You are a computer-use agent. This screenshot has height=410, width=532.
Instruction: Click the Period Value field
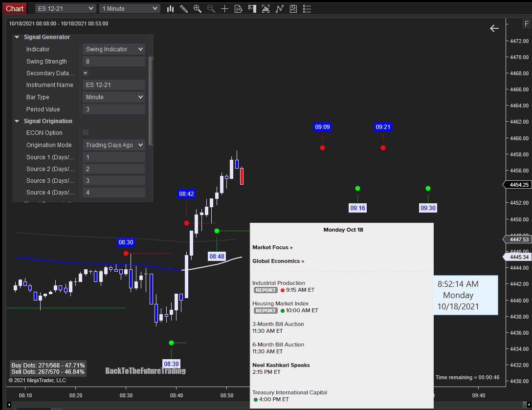(114, 109)
